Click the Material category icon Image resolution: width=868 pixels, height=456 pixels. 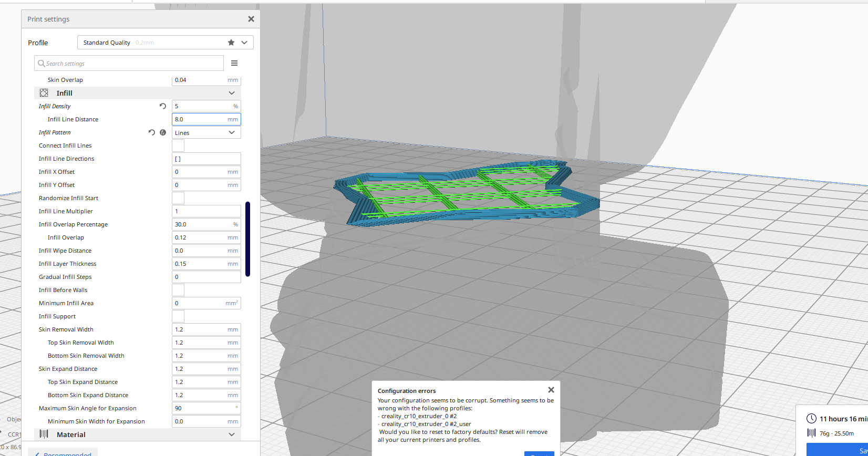point(44,434)
